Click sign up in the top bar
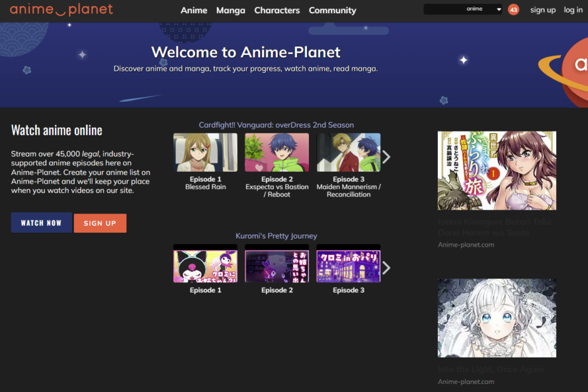The width and height of the screenshot is (588, 392). (543, 9)
